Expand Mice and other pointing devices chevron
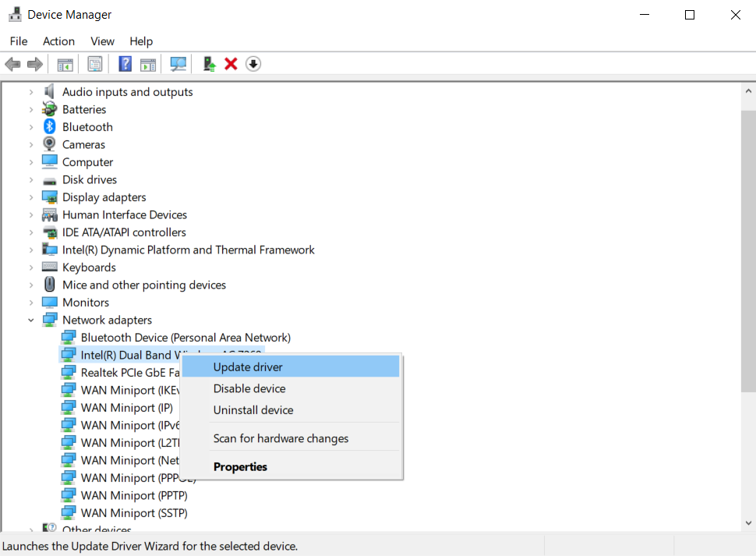Image resolution: width=756 pixels, height=556 pixels. (x=31, y=285)
